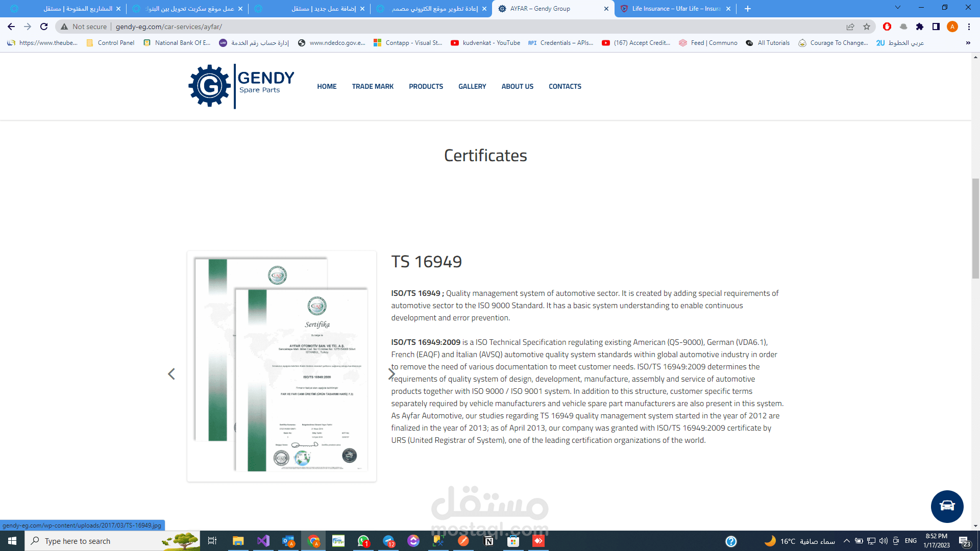Click the share page icon in address bar
The image size is (980, 551).
850,27
